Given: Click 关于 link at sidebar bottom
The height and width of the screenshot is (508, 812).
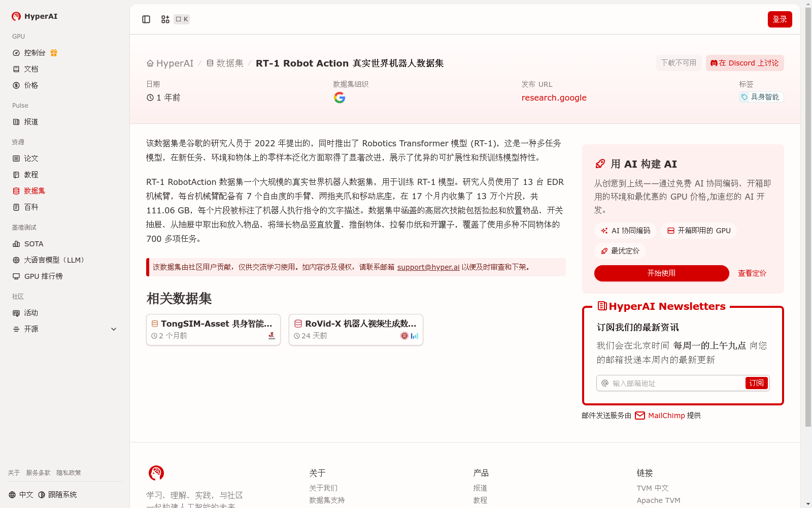Looking at the screenshot, I should [14, 473].
